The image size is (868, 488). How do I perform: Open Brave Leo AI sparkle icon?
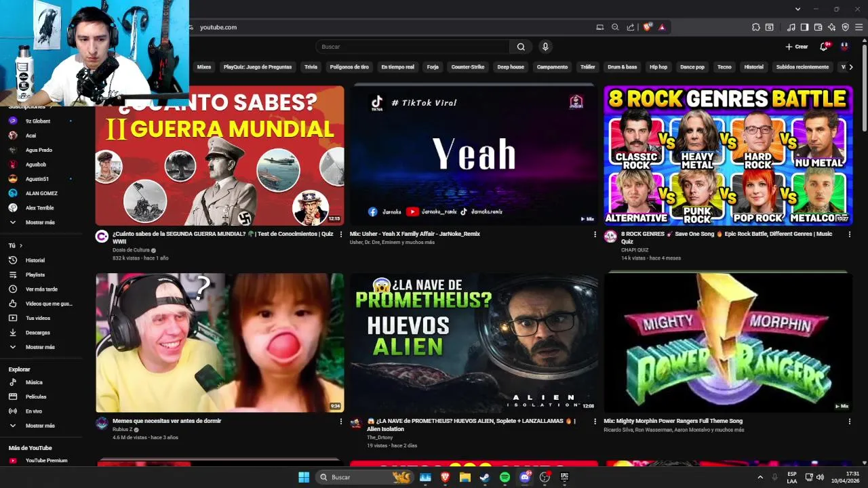tap(832, 27)
